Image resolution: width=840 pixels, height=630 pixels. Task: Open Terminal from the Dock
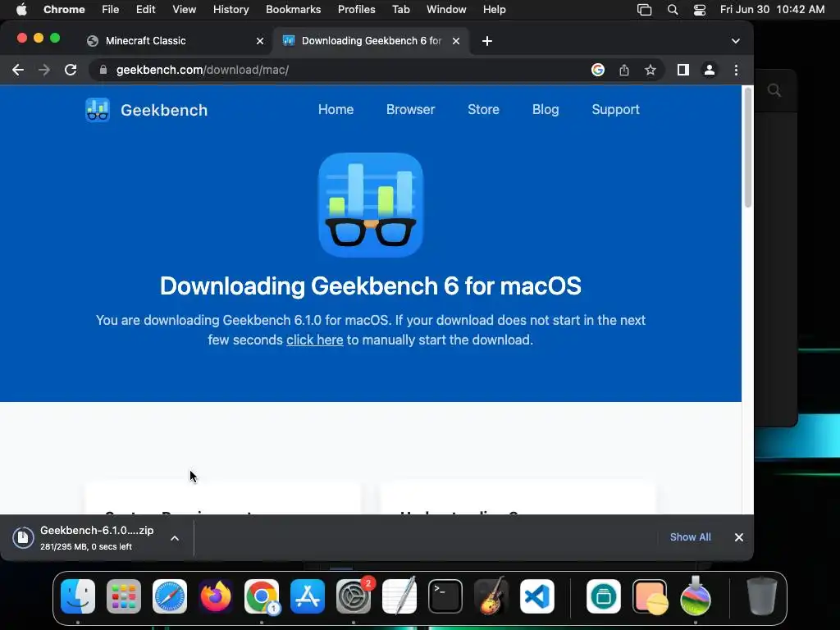pyautogui.click(x=445, y=596)
